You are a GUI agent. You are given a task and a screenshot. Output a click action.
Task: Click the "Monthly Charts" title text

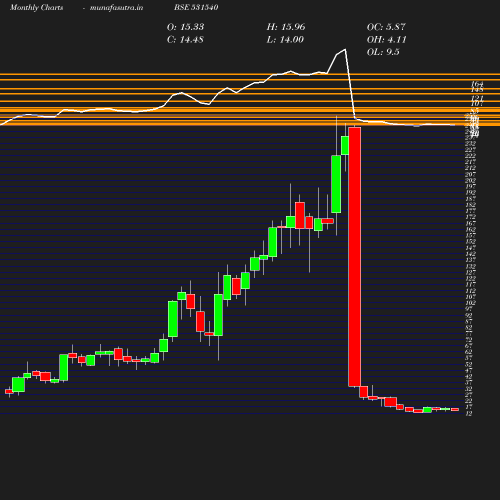tap(36, 7)
